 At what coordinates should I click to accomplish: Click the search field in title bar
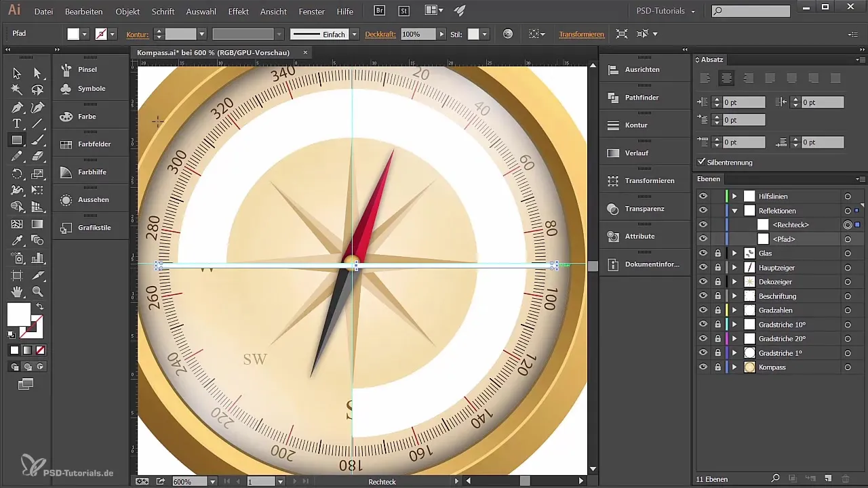click(x=751, y=11)
